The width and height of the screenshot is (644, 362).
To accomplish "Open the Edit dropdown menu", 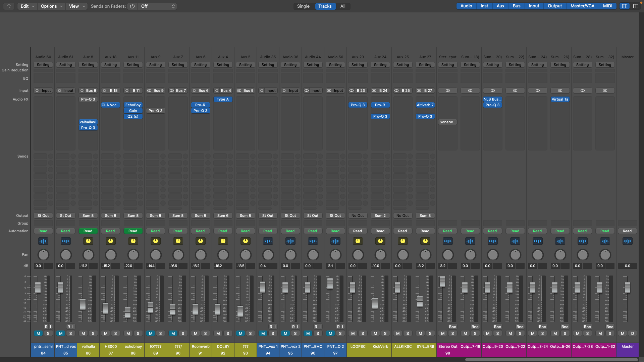I will [x=28, y=6].
